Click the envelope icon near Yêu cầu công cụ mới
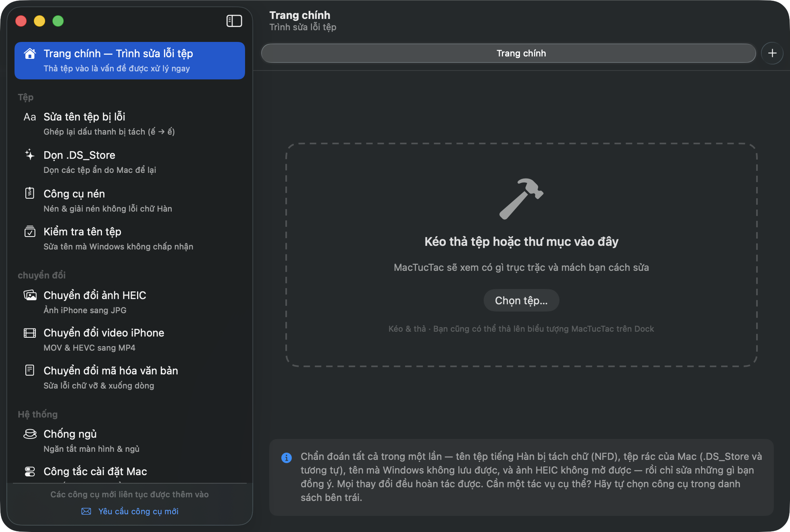 86,511
